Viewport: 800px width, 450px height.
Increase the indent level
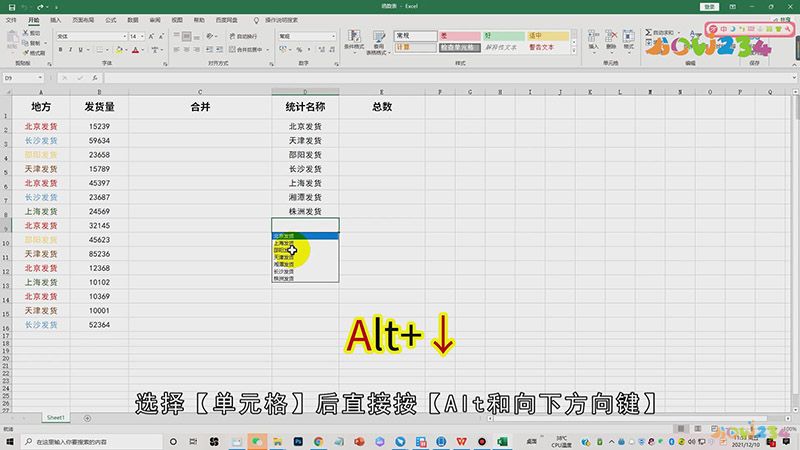click(219, 49)
